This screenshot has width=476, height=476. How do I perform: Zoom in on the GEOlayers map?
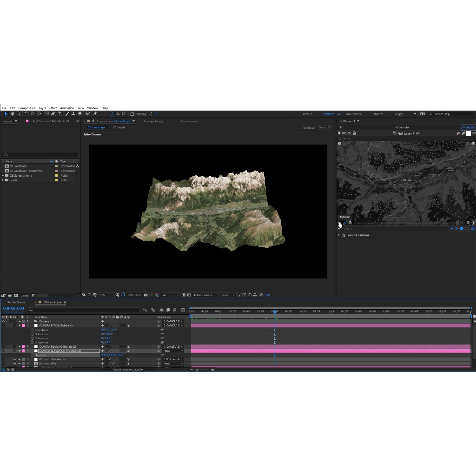coord(468,223)
